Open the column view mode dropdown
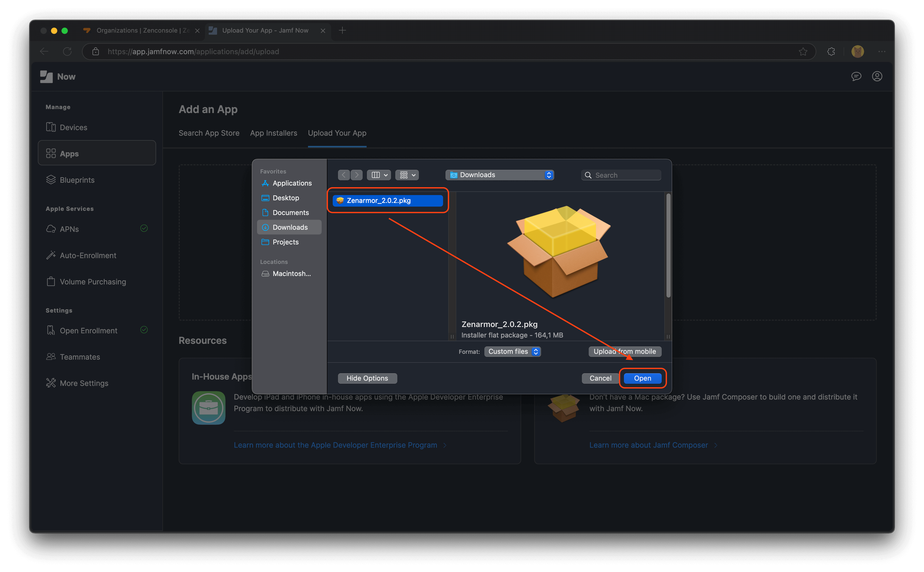Screen dimensions: 924x572 coord(379,175)
